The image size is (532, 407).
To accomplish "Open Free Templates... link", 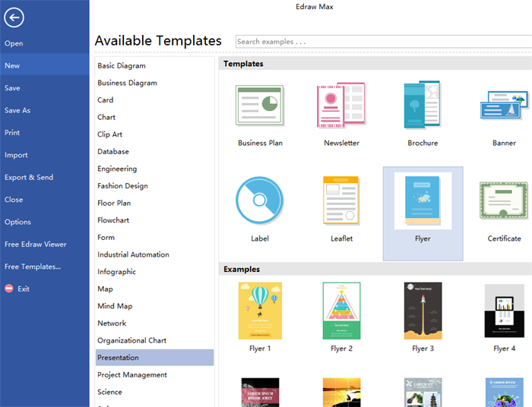I will tap(44, 267).
